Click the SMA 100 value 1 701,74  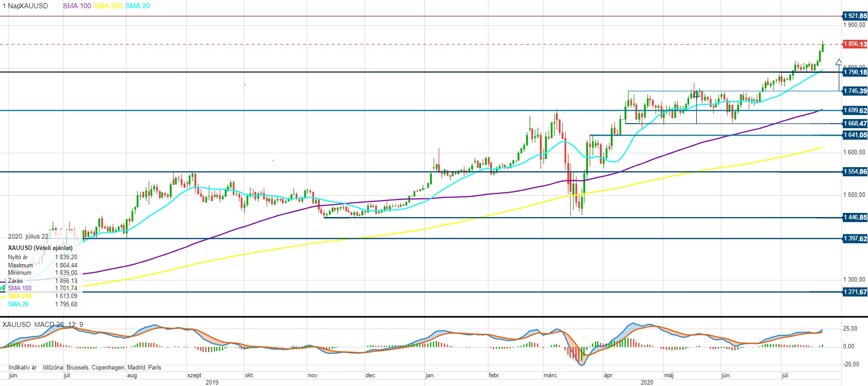pyautogui.click(x=66, y=288)
